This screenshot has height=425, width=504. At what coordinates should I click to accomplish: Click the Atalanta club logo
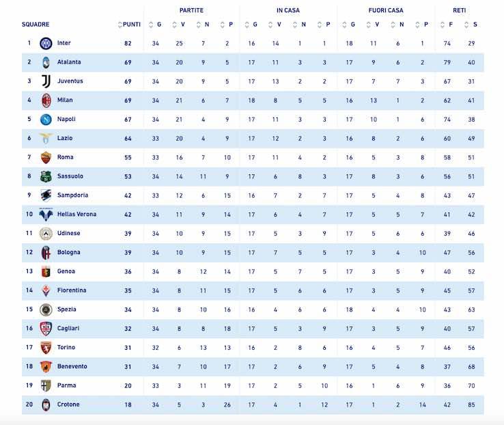[x=46, y=62]
